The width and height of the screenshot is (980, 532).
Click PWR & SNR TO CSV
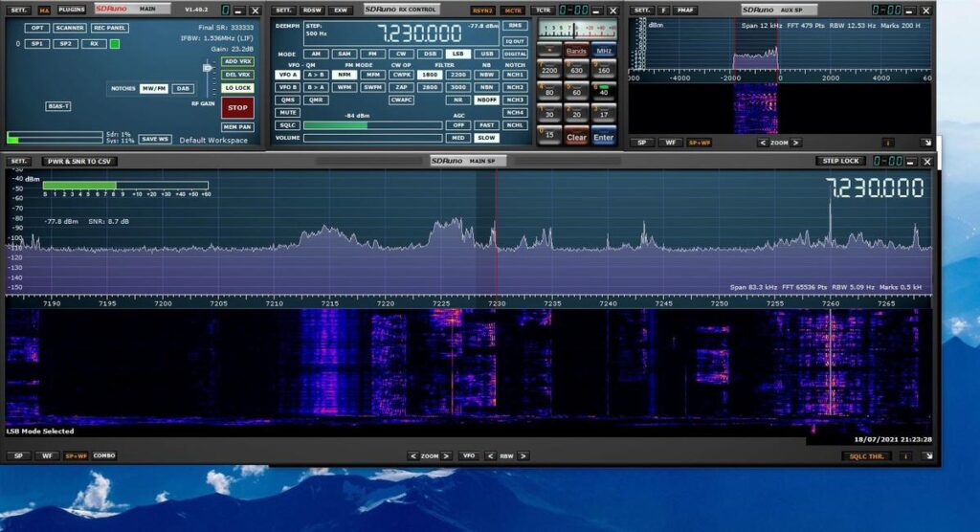pyautogui.click(x=79, y=162)
